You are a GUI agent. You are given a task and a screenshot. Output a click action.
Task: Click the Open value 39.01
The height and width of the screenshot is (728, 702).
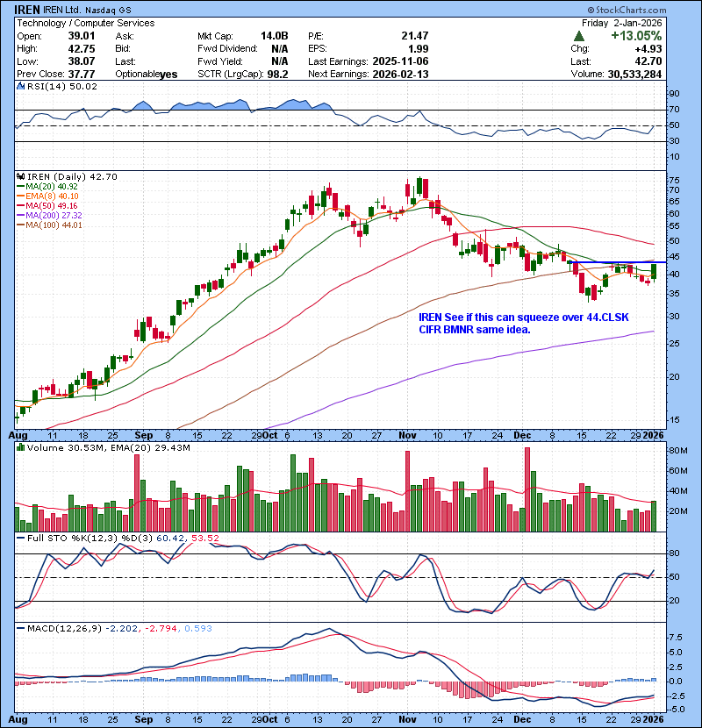[x=82, y=36]
